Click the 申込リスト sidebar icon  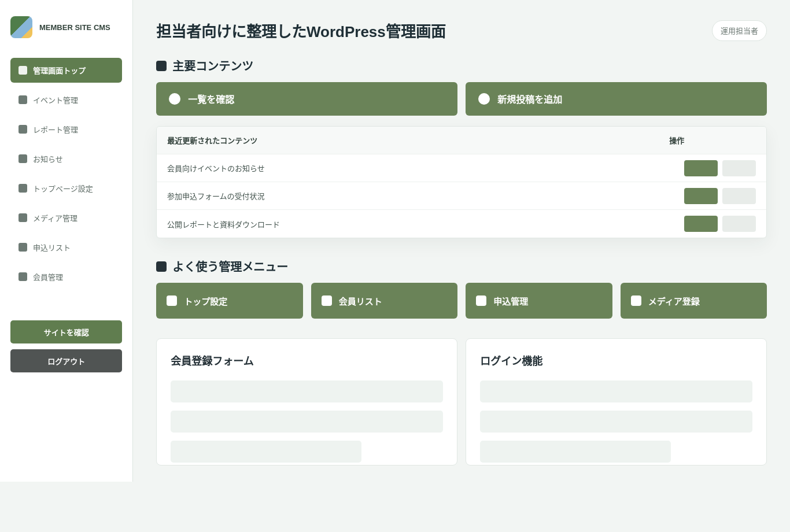(23, 247)
